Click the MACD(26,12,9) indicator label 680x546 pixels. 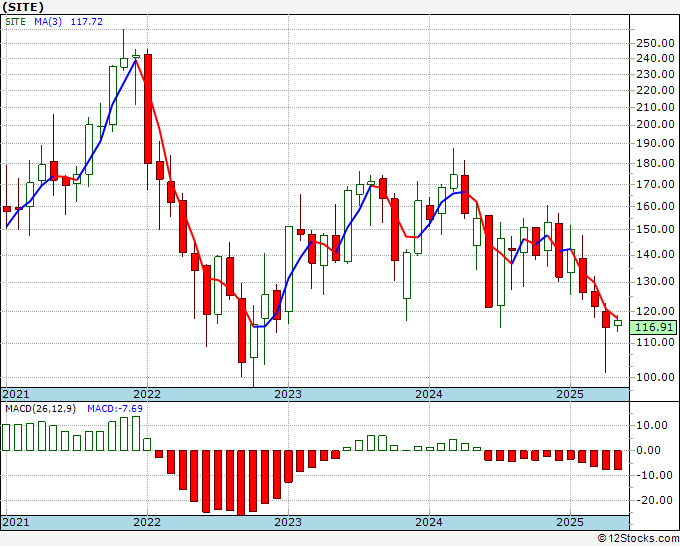pyautogui.click(x=40, y=409)
